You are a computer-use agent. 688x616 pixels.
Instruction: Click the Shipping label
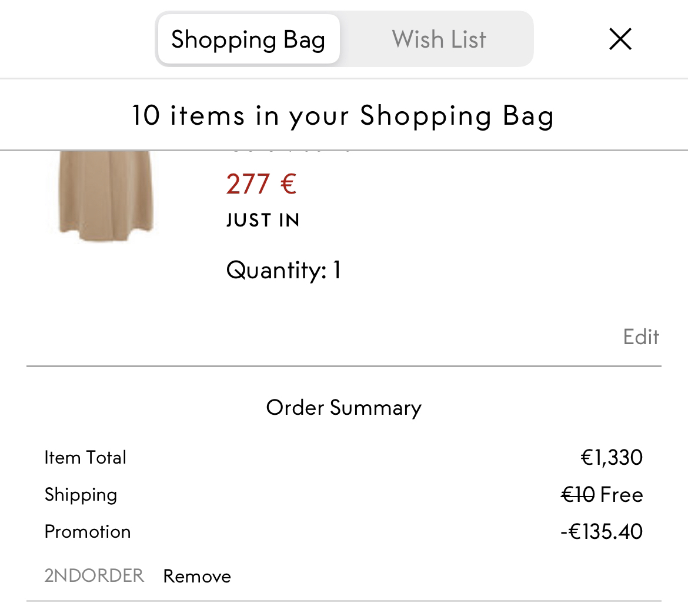(81, 494)
